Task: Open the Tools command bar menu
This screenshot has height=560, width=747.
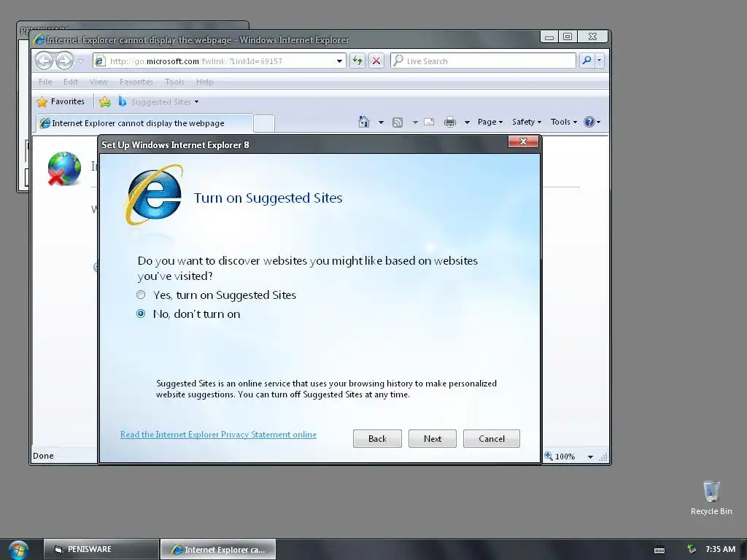Action: pyautogui.click(x=564, y=122)
